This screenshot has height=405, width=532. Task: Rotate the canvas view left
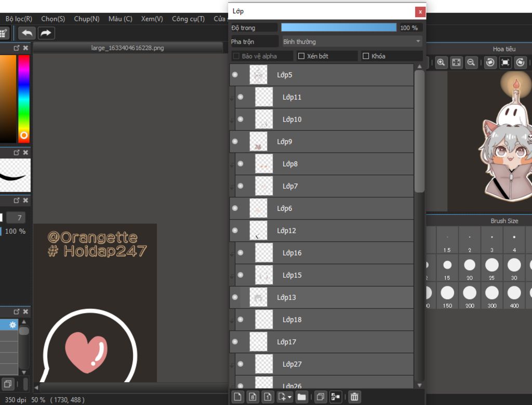point(490,62)
